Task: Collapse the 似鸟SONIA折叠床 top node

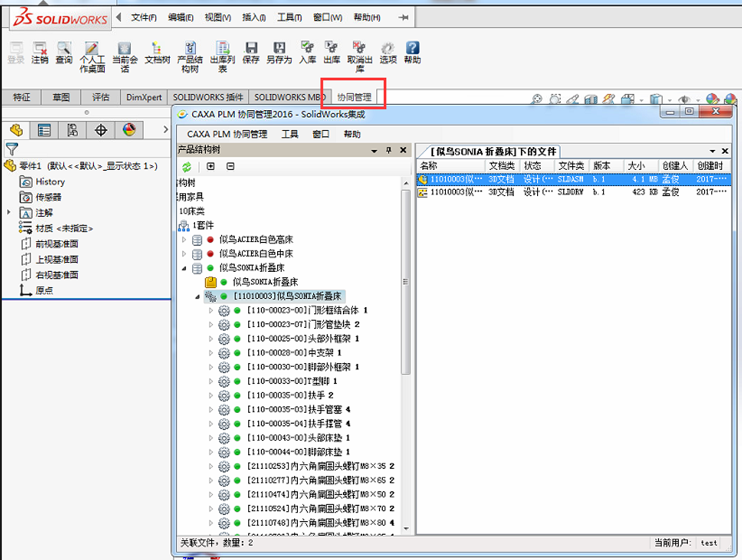Action: click(x=184, y=268)
